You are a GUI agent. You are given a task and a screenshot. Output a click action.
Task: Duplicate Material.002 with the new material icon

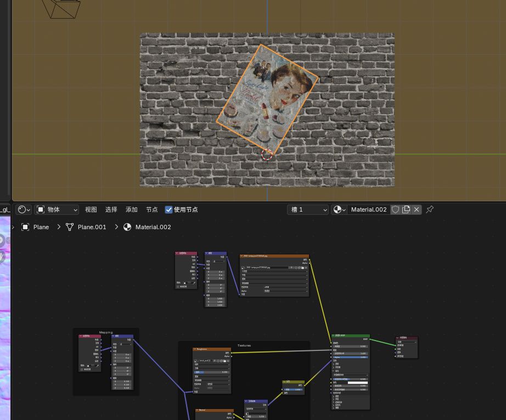pos(406,210)
